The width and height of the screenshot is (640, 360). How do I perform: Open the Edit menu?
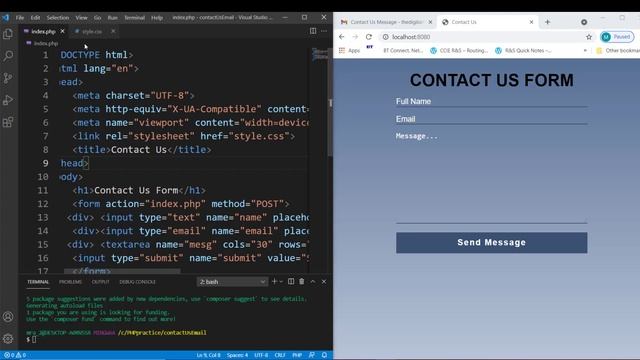[x=35, y=18]
